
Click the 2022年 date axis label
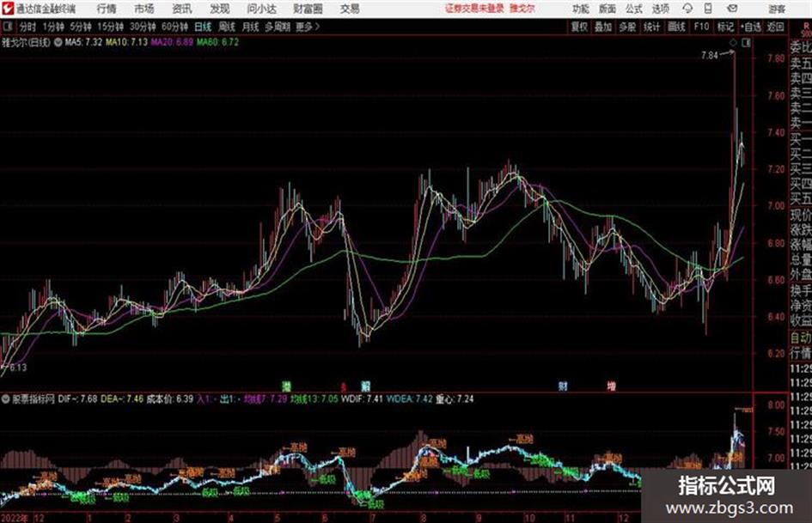[15, 517]
